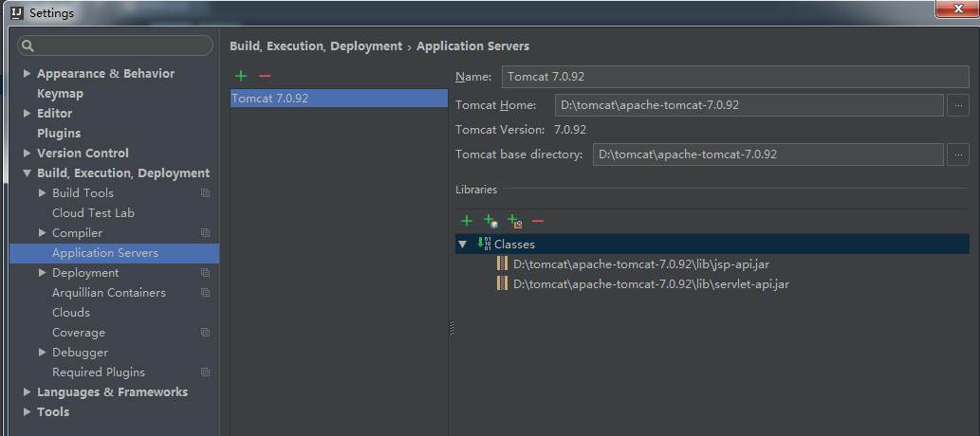Collapse the Classes library node
The width and height of the screenshot is (980, 436).
463,245
